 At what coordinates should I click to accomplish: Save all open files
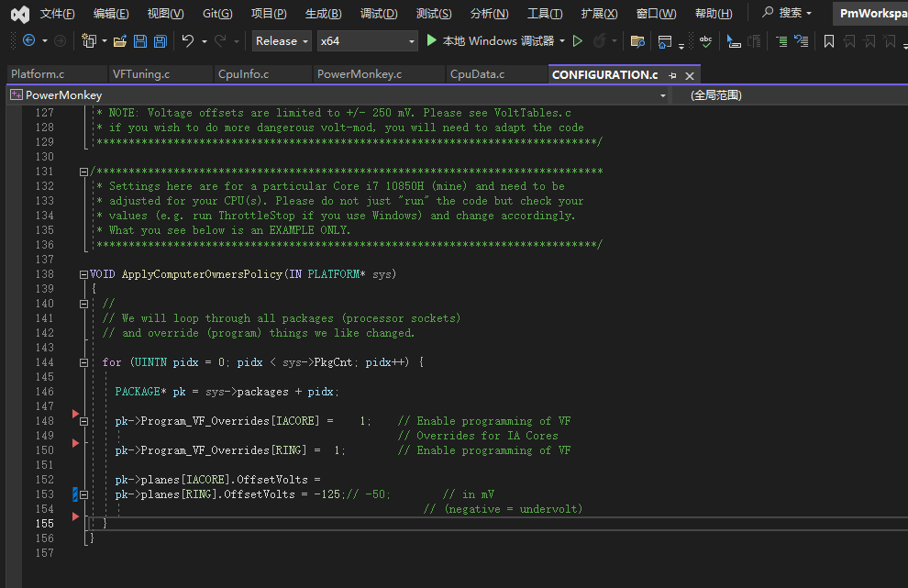click(x=159, y=41)
